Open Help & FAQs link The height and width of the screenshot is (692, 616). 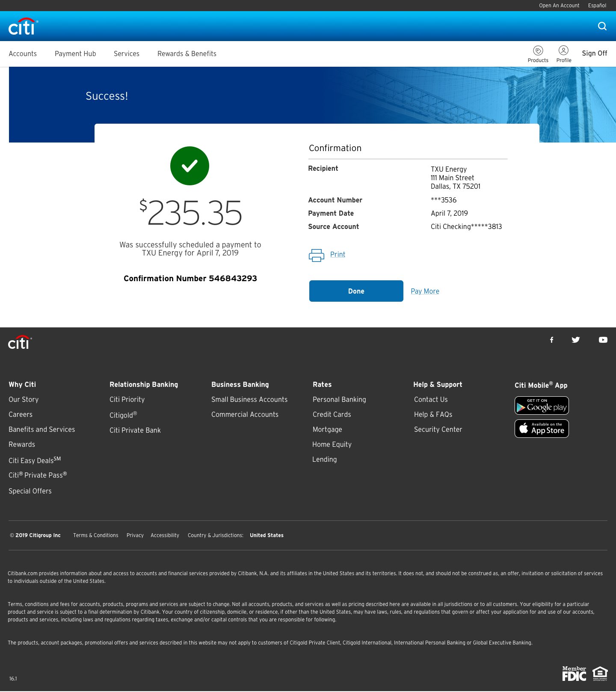[433, 415]
